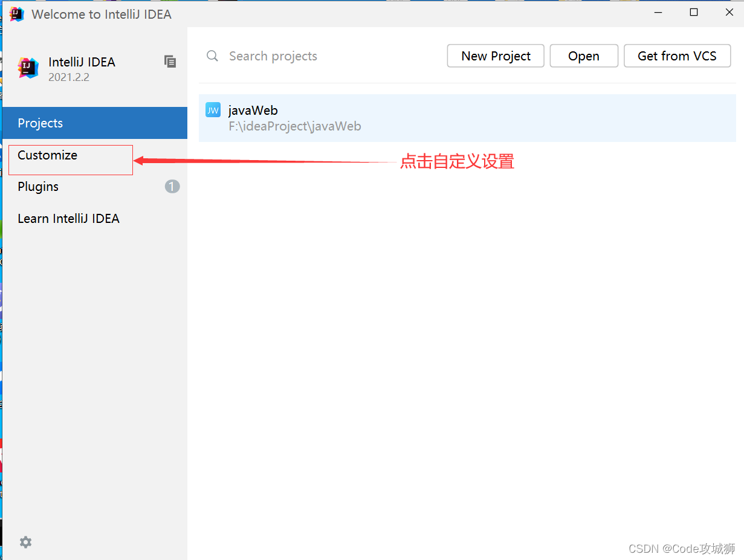Open the Customize section
Viewport: 744px width, 560px height.
[95, 155]
